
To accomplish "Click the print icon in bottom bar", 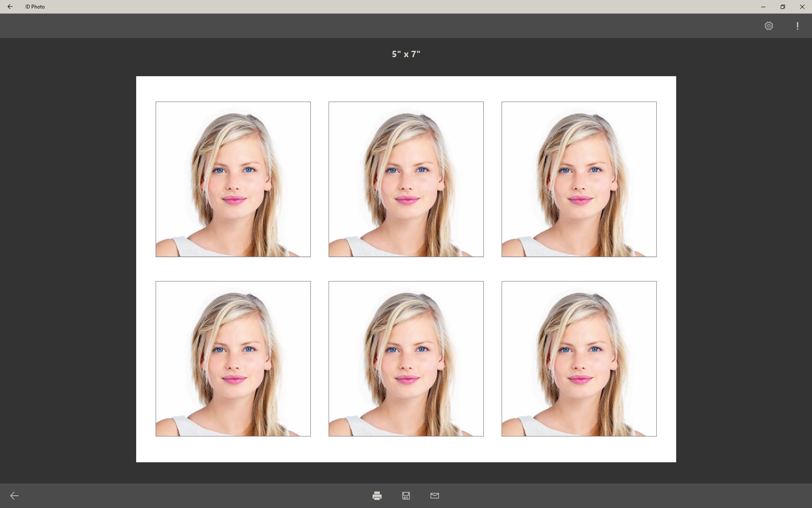I will pyautogui.click(x=377, y=496).
